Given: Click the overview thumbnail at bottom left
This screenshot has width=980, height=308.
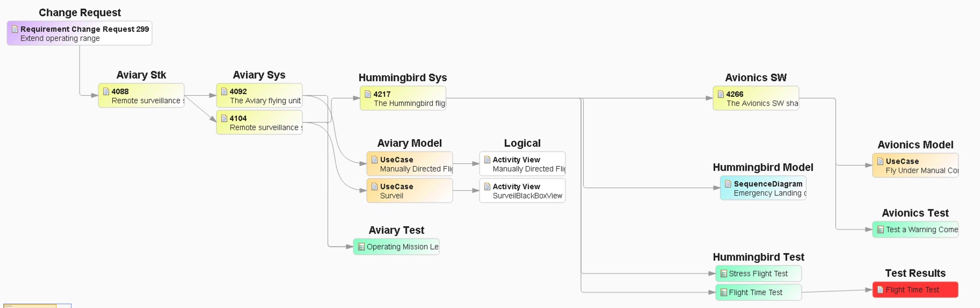Looking at the screenshot, I should (37, 305).
